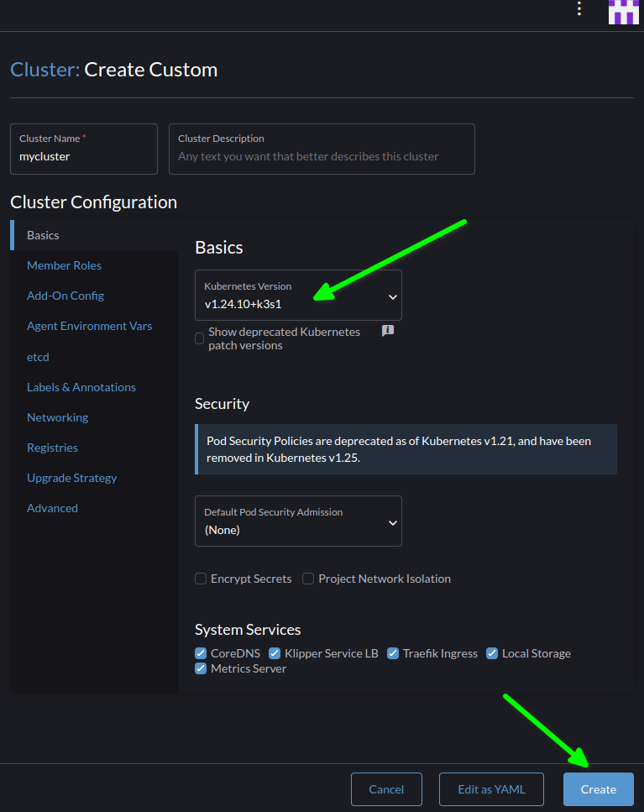Screen dimensions: 644x812
Task: Open the Default Pod Security Admission dropdown
Action: (x=298, y=521)
